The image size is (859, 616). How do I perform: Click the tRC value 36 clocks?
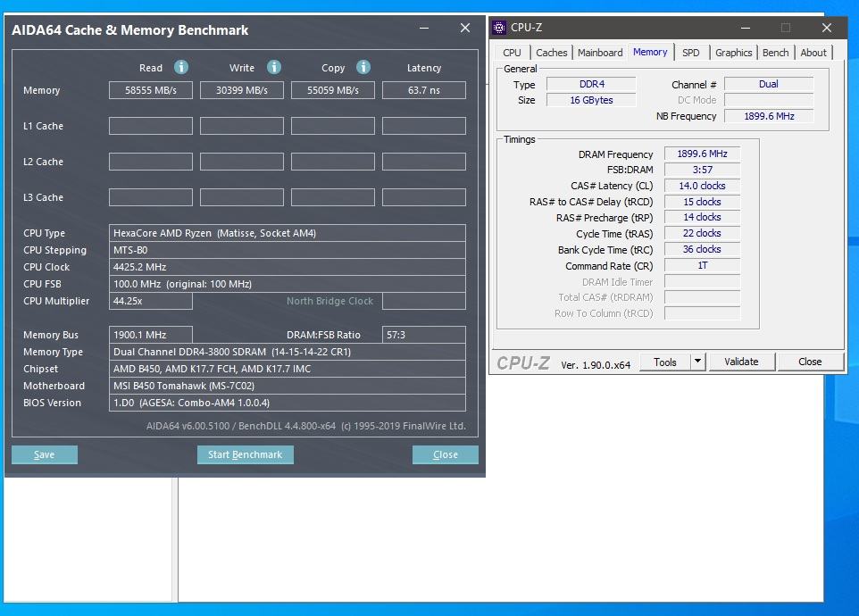click(x=703, y=249)
